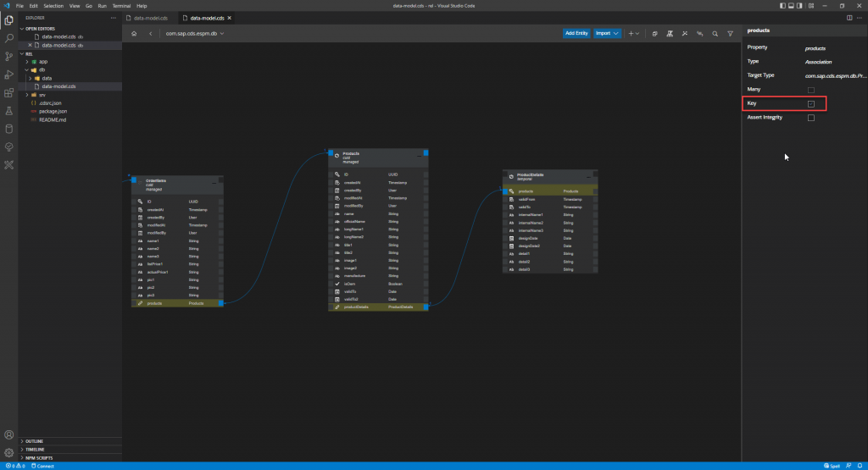Open the crossed tools icon in activity bar
868x470 pixels.
tap(8, 165)
